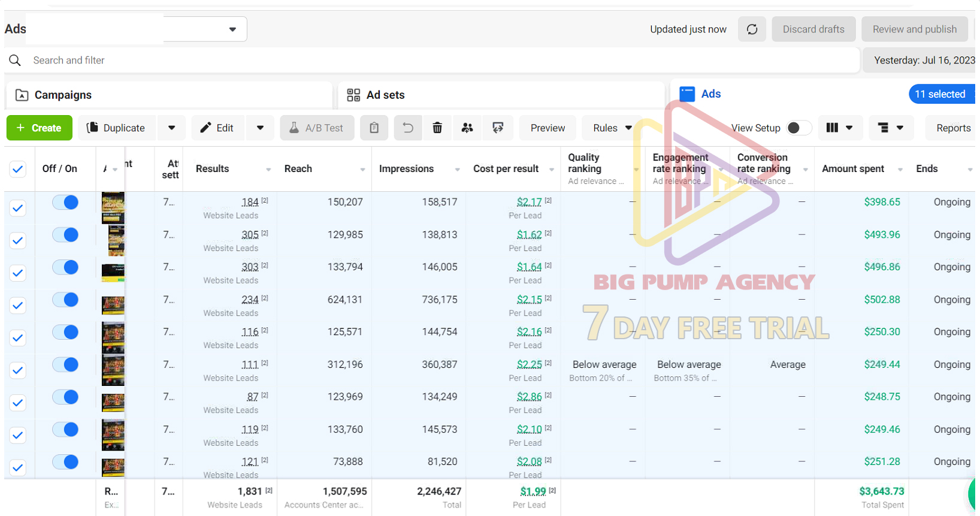The image size is (980, 516).
Task: Open the Amount spent column arrow
Action: [900, 170]
